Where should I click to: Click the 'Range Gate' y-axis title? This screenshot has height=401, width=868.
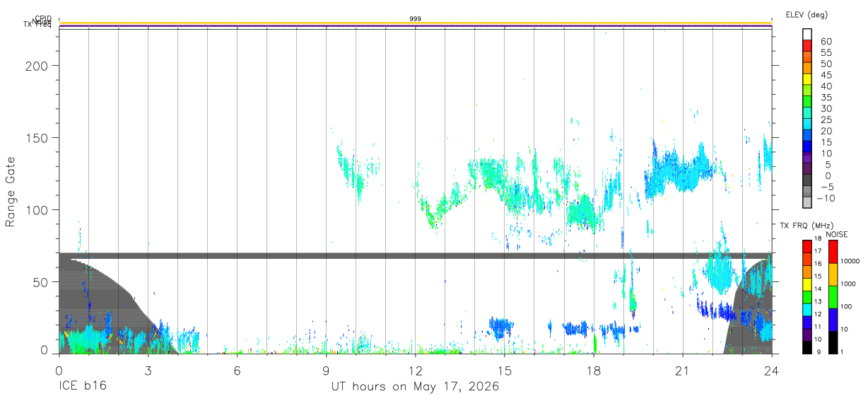click(x=11, y=192)
